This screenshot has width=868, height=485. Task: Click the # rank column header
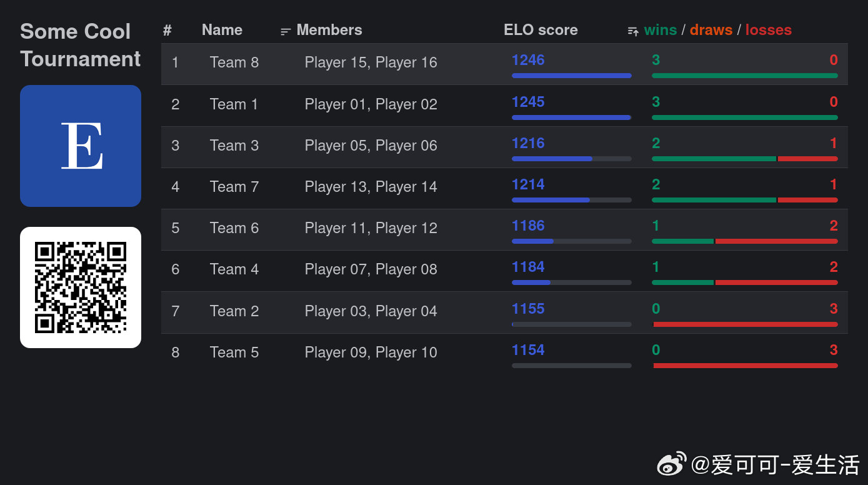(x=167, y=30)
